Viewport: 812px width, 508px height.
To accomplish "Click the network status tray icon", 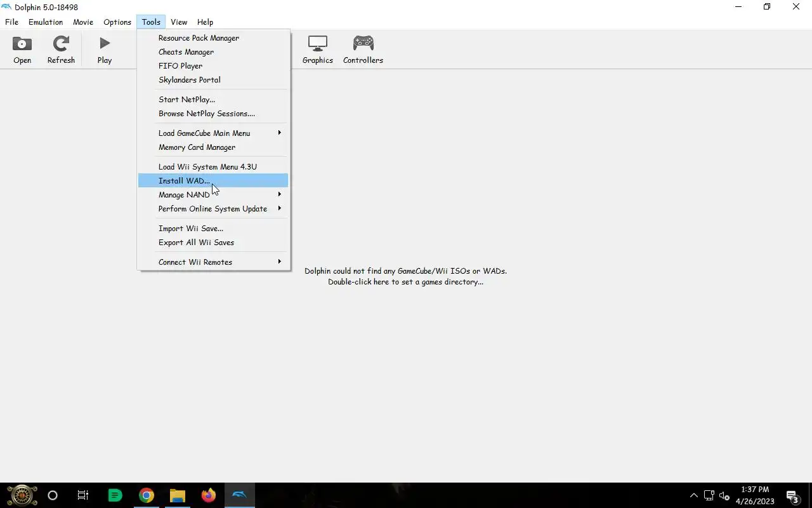I will click(x=709, y=495).
